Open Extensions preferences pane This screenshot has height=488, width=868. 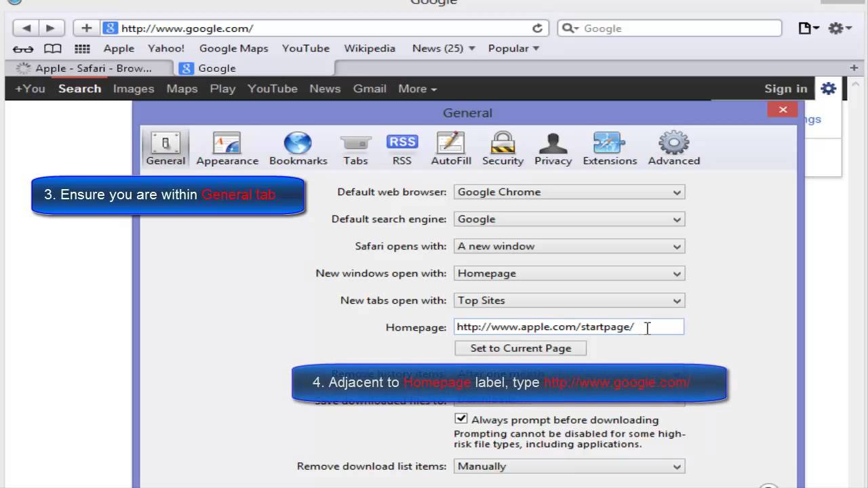(x=610, y=148)
